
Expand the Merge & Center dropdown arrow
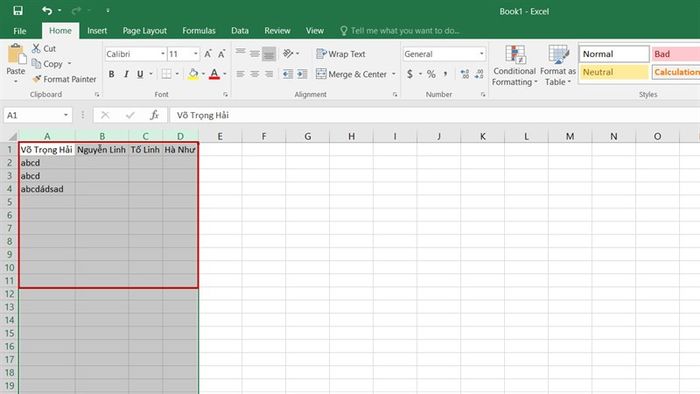pyautogui.click(x=394, y=74)
